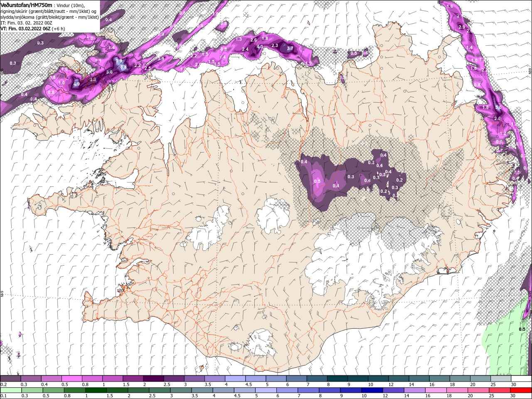532x399 pixels.
Task: Select the dark purple 2 swatch on the snow scale
Action: click(153, 379)
